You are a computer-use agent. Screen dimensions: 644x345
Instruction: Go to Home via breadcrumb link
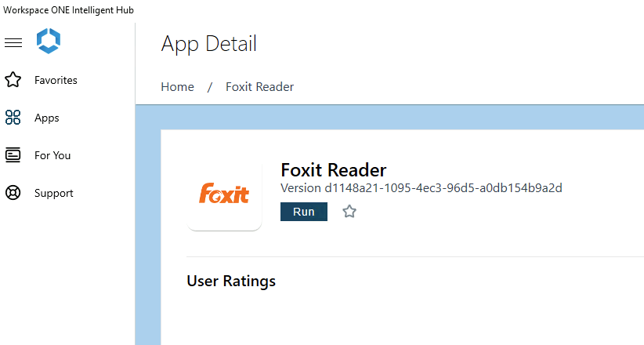coord(177,87)
